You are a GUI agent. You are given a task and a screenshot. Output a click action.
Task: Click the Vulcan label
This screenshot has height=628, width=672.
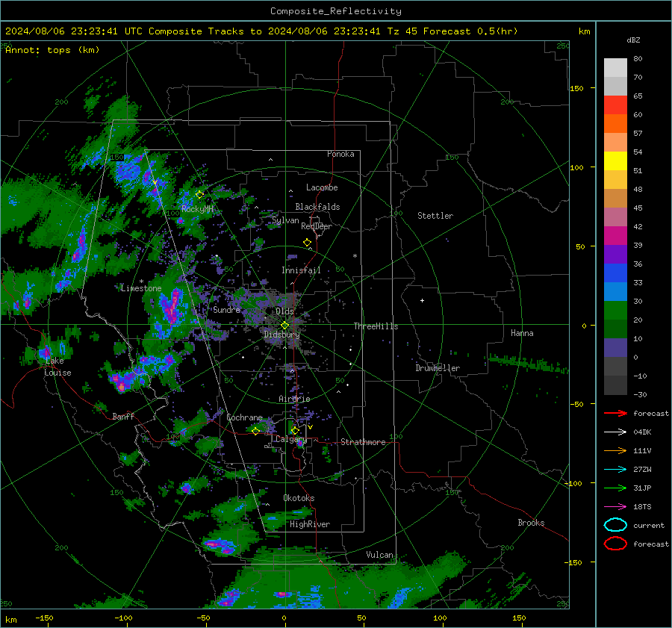click(x=379, y=555)
